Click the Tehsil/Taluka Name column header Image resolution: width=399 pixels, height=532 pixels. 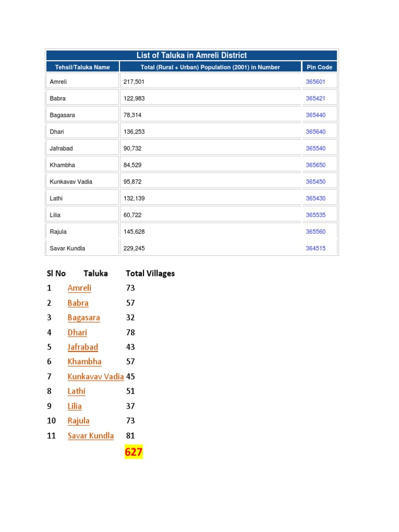point(83,67)
